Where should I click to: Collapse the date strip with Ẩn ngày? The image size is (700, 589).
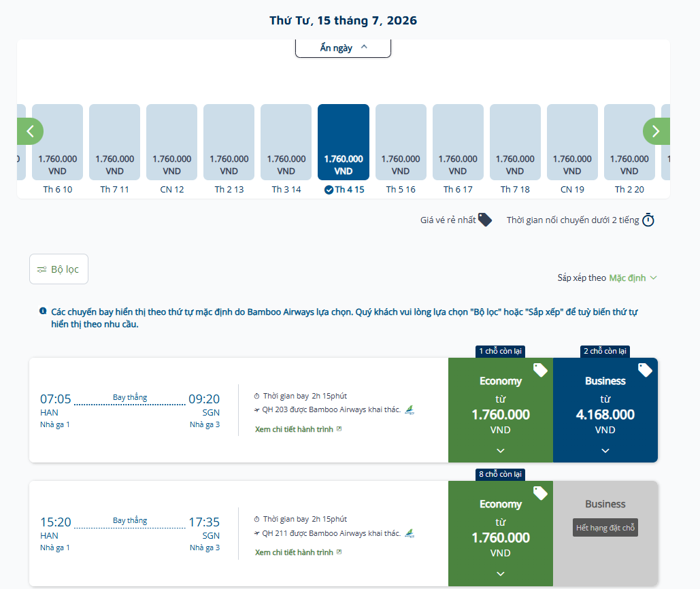tap(344, 48)
